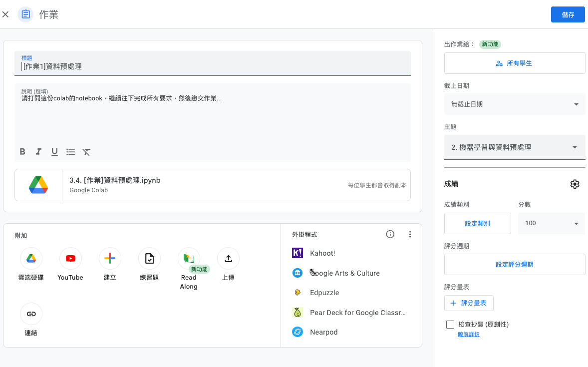Show the 外掛程式 info icon
Viewport: 588px width, 367px height.
pos(390,234)
